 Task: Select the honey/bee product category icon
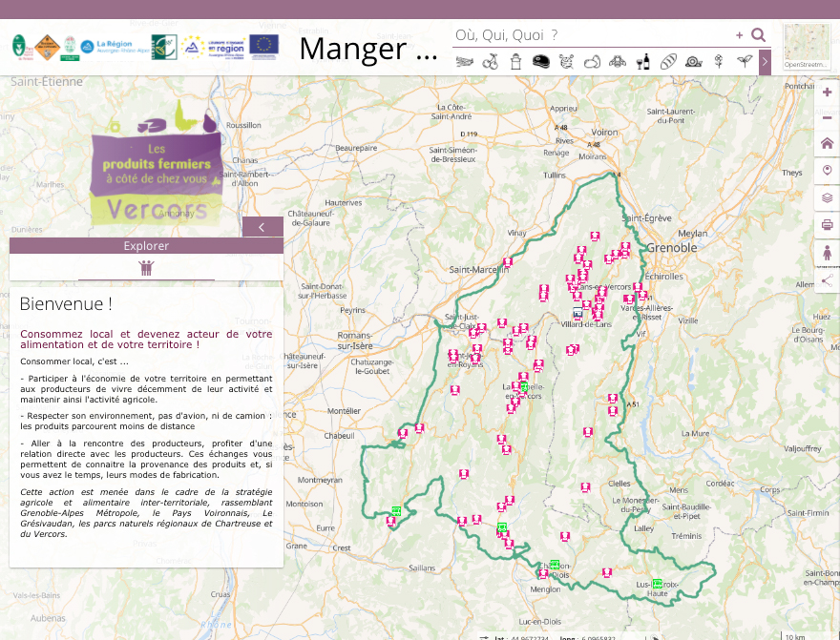[x=617, y=61]
